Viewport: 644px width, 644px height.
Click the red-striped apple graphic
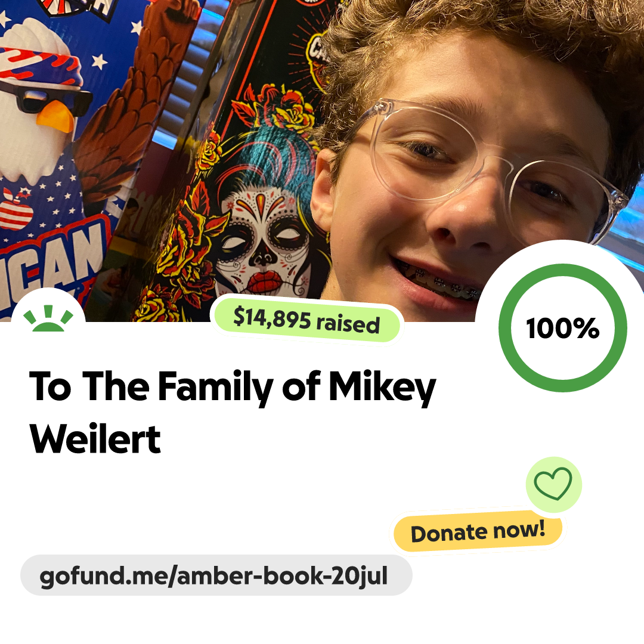pos(16,209)
